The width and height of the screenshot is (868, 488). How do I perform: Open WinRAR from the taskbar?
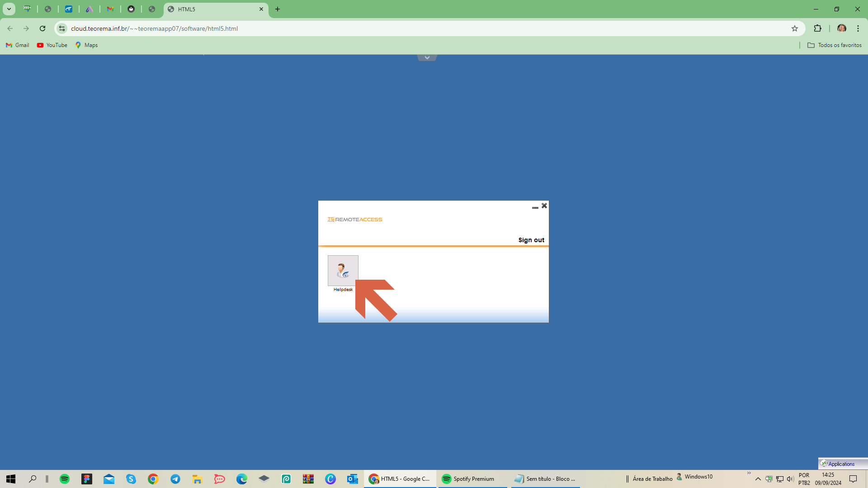pyautogui.click(x=308, y=479)
